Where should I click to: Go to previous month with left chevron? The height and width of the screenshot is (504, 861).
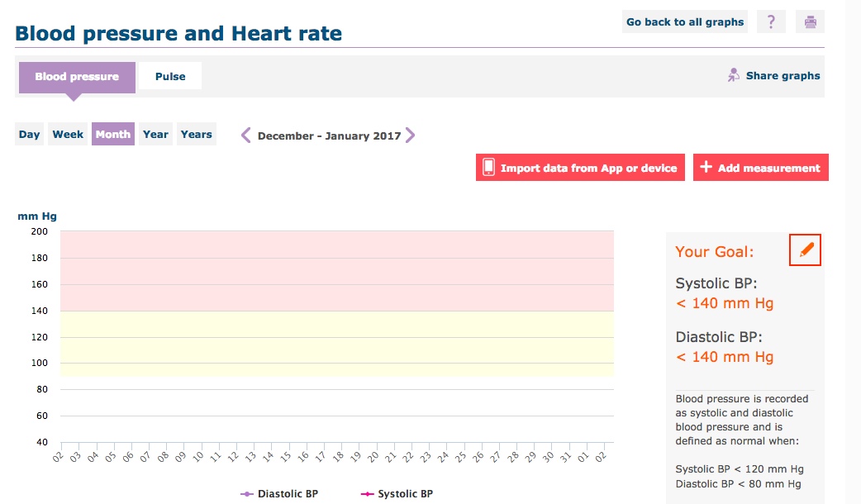pyautogui.click(x=245, y=135)
